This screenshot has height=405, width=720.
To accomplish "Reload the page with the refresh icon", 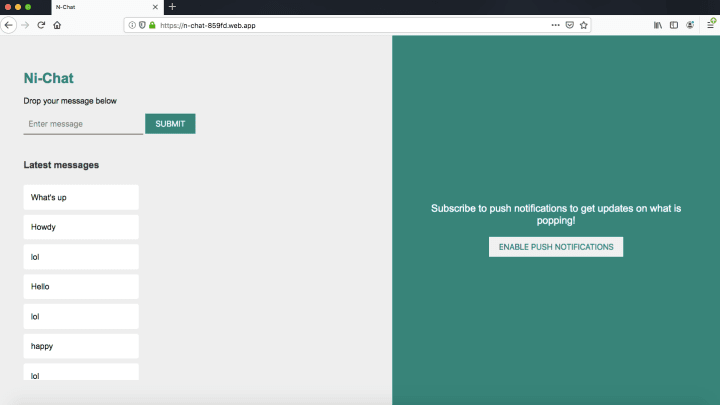I will pos(41,25).
